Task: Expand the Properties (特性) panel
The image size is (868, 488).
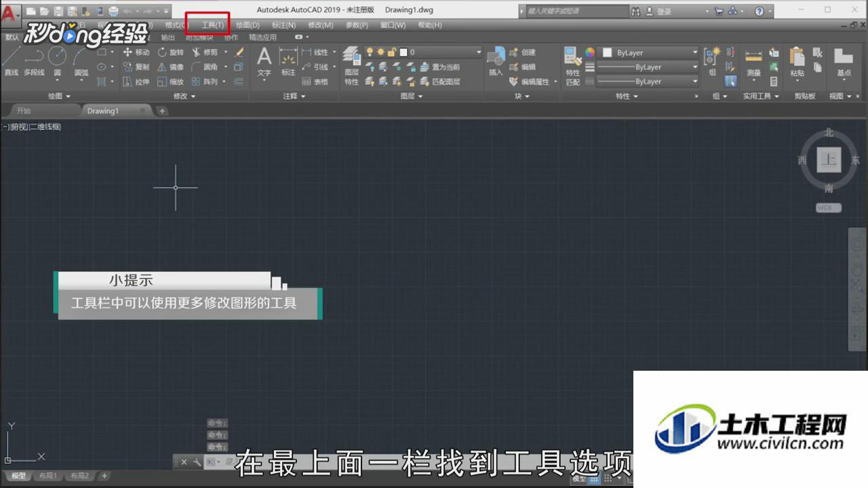Action: tap(627, 96)
